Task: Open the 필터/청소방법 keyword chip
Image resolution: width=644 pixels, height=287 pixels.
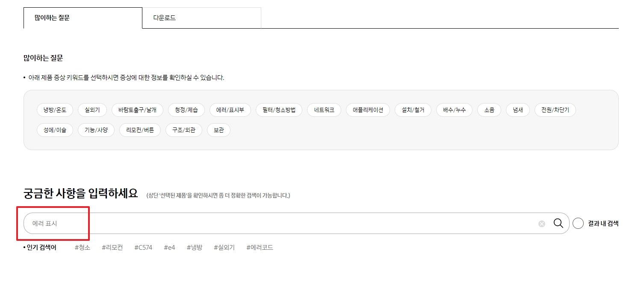Action: point(278,109)
